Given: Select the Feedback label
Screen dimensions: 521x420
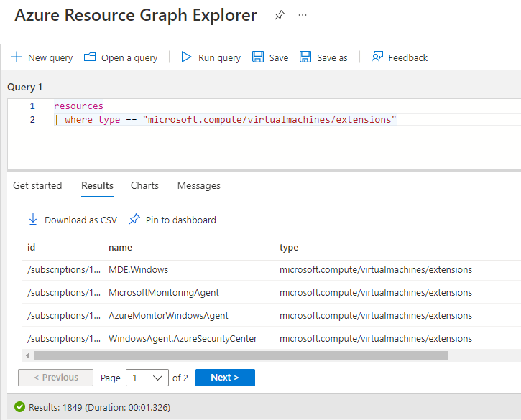Looking at the screenshot, I should pyautogui.click(x=407, y=57).
